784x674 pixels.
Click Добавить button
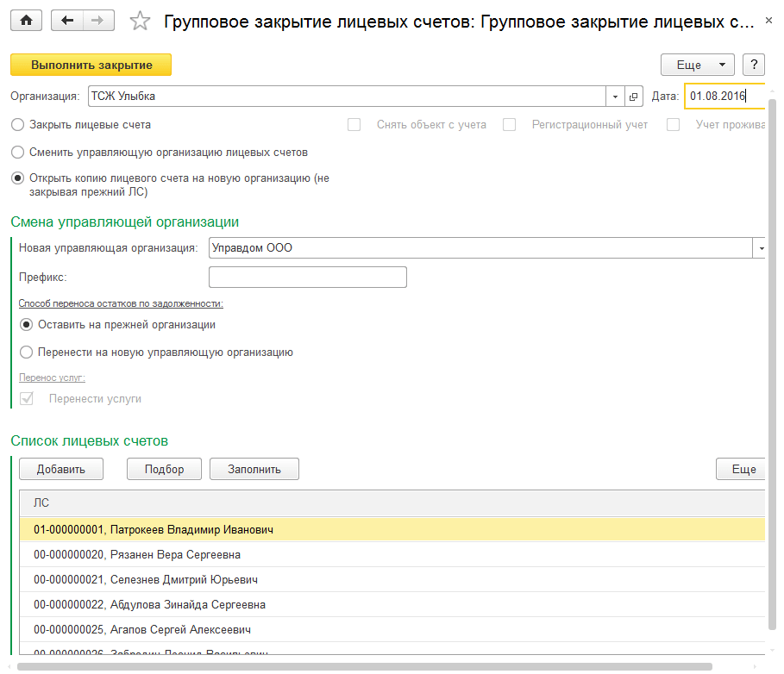tap(61, 469)
